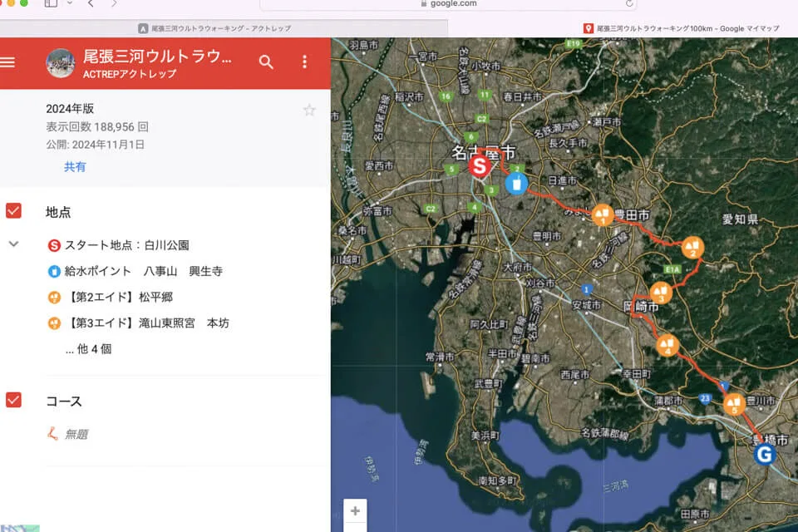Expand the '... 他 4 個' remaining items
This screenshot has height=532, width=798.
(88, 349)
